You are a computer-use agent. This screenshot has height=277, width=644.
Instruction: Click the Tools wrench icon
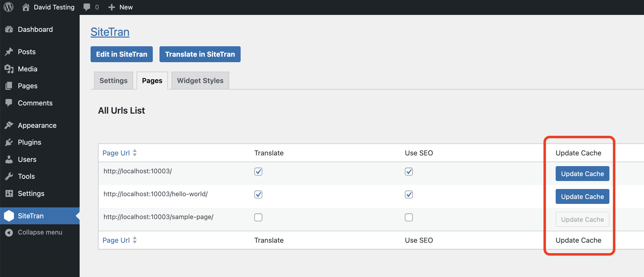click(x=9, y=177)
